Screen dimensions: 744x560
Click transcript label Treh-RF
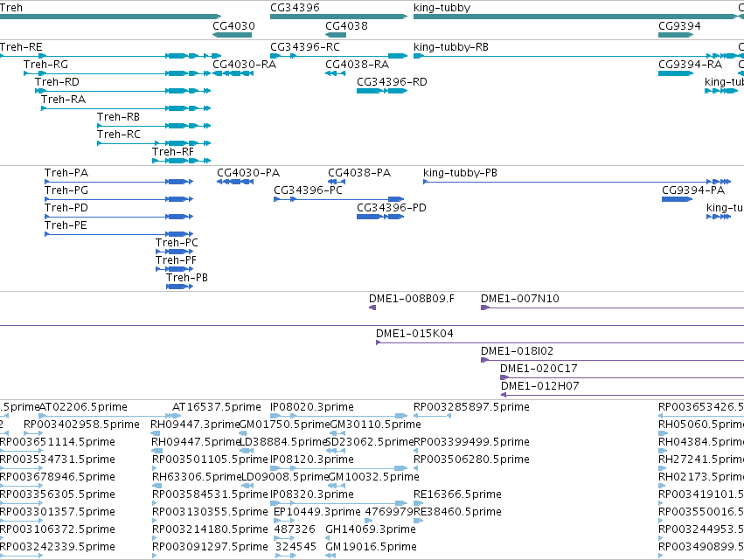coord(173,152)
